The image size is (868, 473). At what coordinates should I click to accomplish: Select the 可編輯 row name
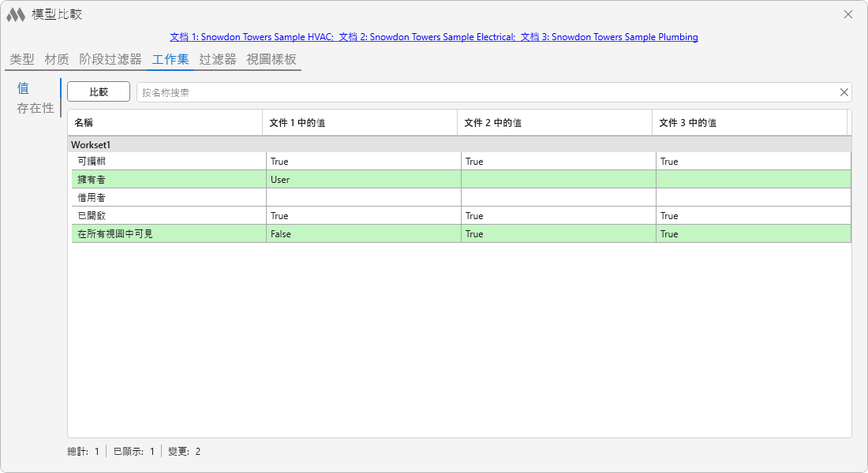point(92,162)
